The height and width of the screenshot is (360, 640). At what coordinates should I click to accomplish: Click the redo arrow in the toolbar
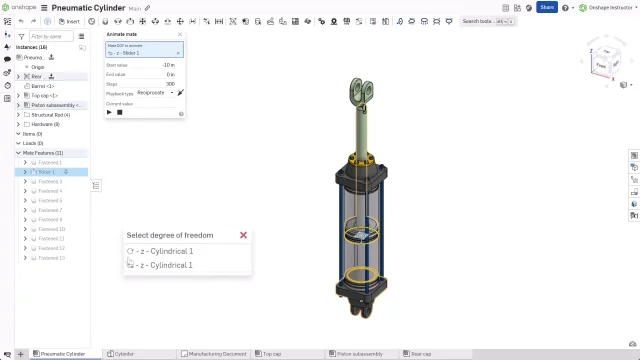pos(33,21)
